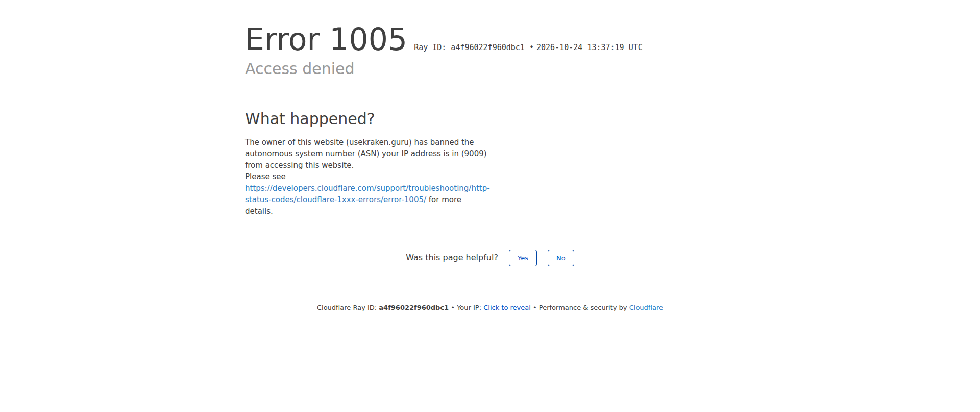The image size is (980, 412).
Task: Select the Error 1005 heading
Action: [x=325, y=39]
